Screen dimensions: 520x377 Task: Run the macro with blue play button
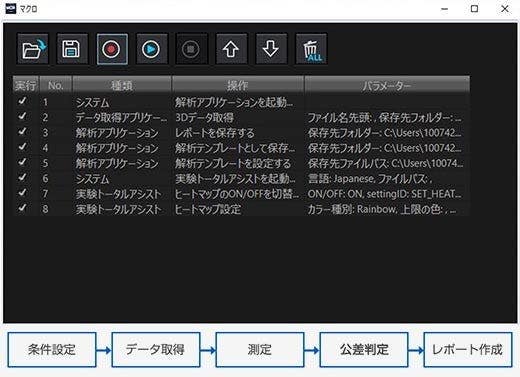coord(152,49)
